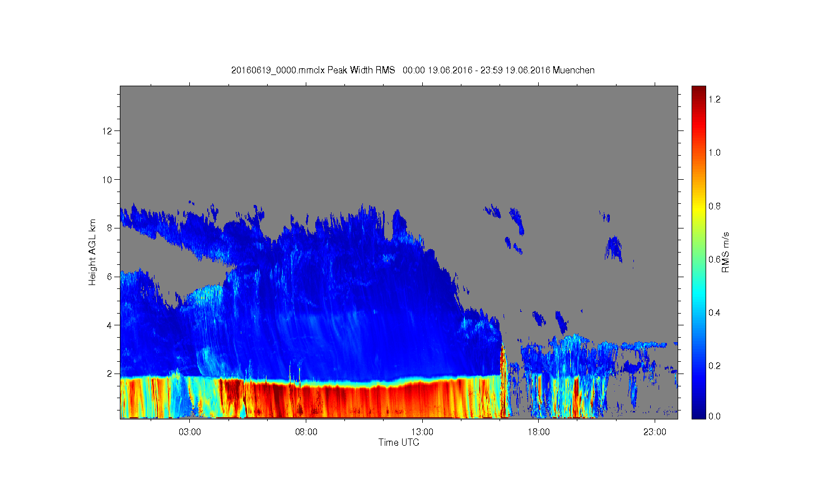Click the height tick label 4

(110, 325)
